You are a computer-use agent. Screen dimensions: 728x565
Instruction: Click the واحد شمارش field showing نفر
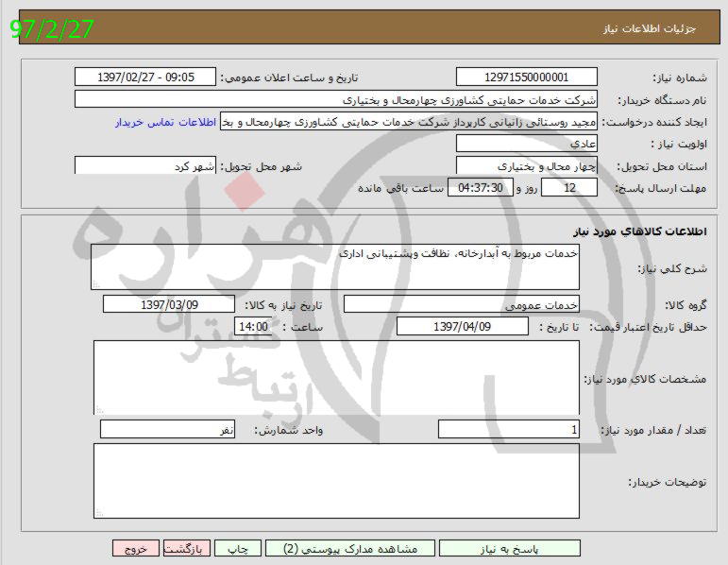(x=167, y=430)
